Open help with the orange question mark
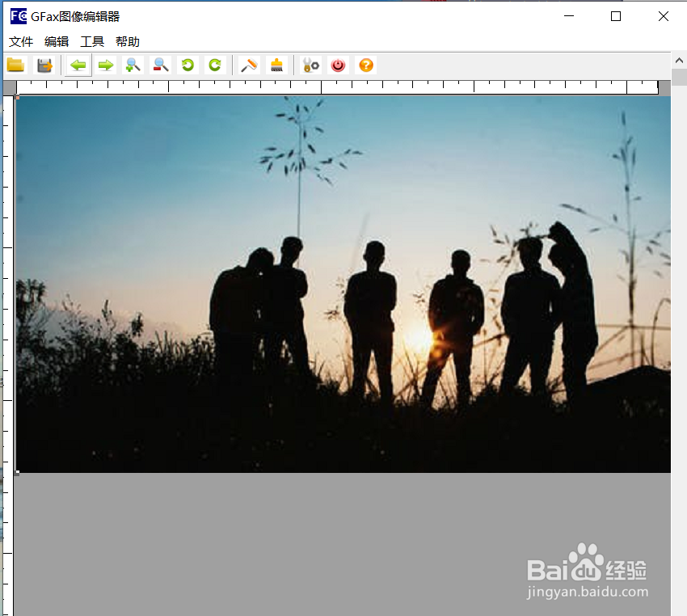The height and width of the screenshot is (616, 687). coord(366,65)
